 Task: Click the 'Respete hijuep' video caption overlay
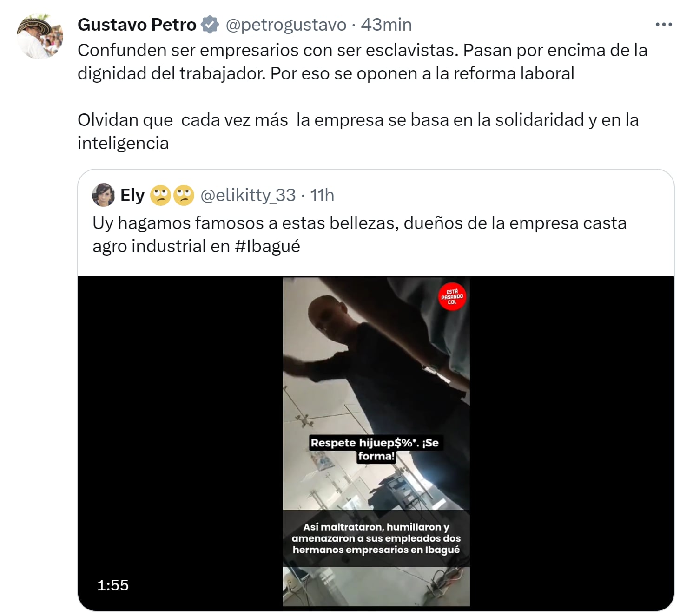[x=375, y=449]
